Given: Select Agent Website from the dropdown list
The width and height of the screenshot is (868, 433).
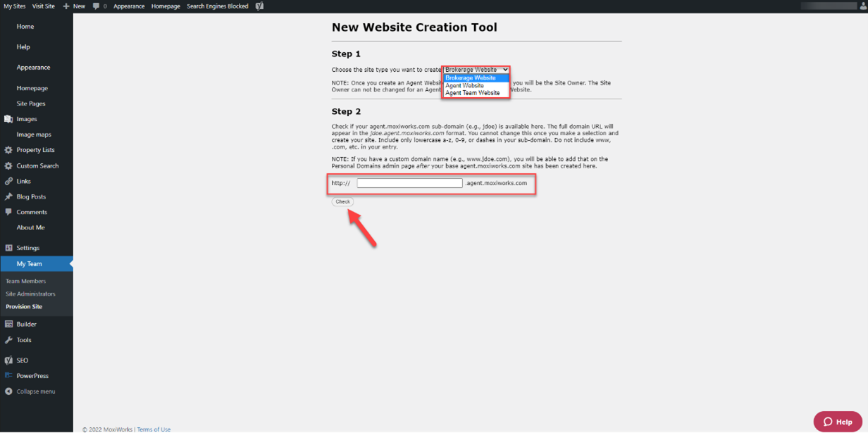Looking at the screenshot, I should point(464,86).
